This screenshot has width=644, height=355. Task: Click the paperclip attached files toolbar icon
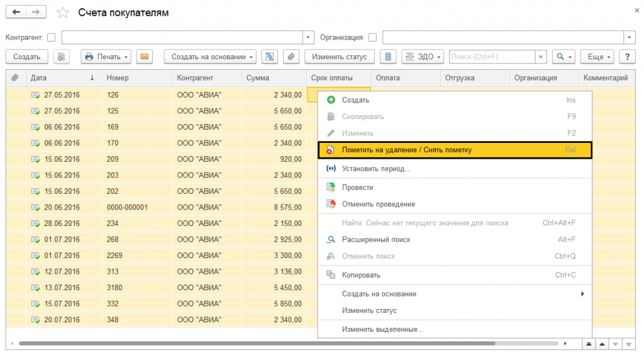coord(291,57)
